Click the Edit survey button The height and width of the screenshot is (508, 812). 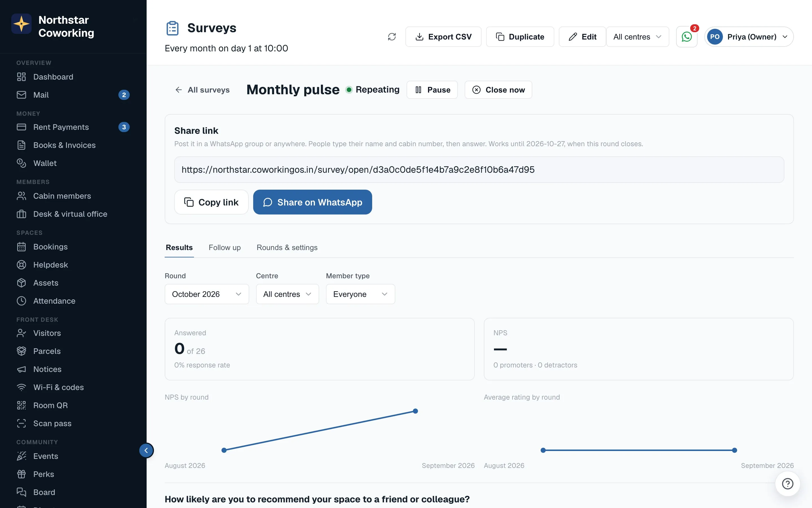point(582,37)
